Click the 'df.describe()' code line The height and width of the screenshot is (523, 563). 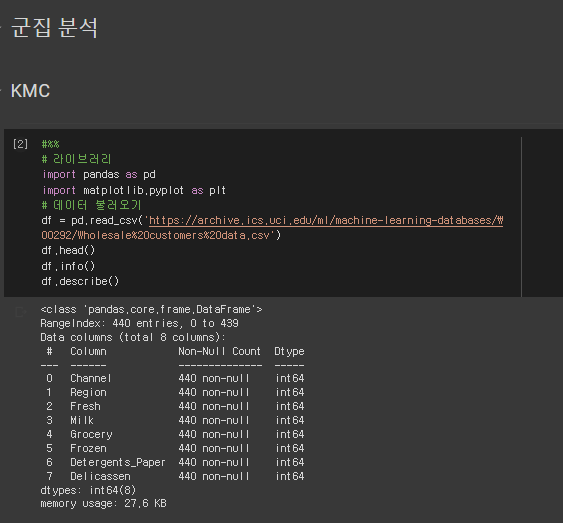80,281
